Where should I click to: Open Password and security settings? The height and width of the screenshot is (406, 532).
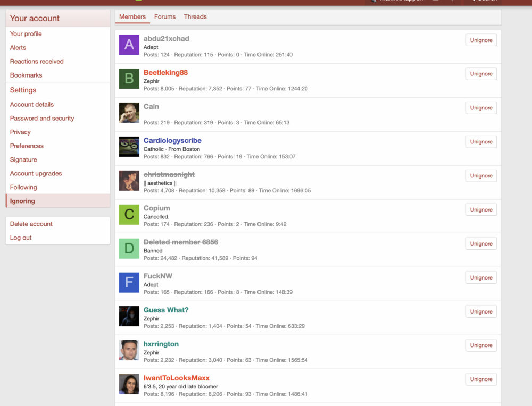point(42,119)
